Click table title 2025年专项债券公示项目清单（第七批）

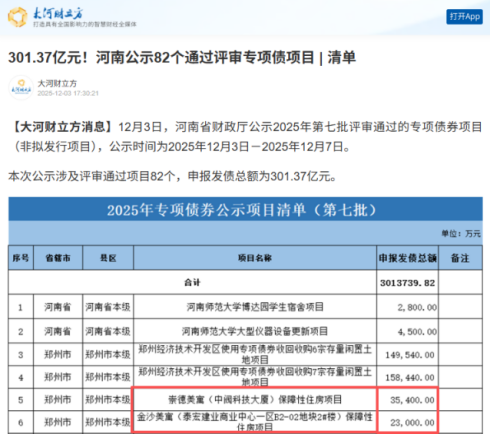(242, 210)
